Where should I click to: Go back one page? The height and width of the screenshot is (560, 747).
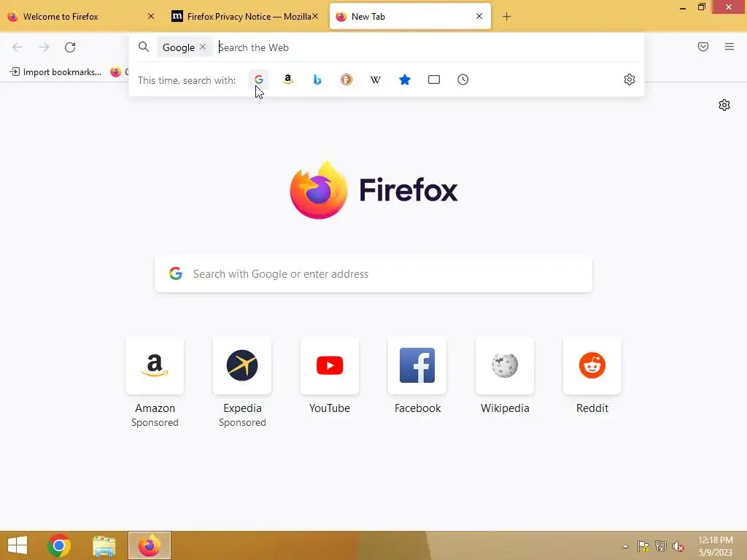(18, 47)
